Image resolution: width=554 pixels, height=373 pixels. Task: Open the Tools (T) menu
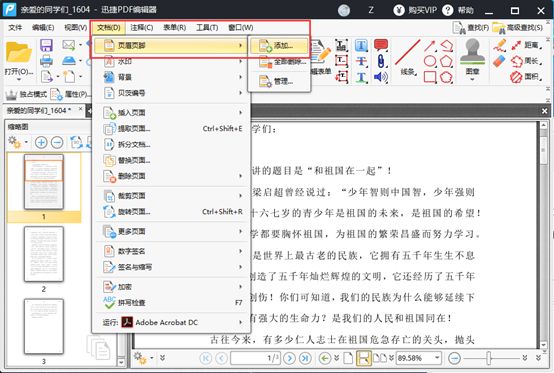[x=207, y=28]
